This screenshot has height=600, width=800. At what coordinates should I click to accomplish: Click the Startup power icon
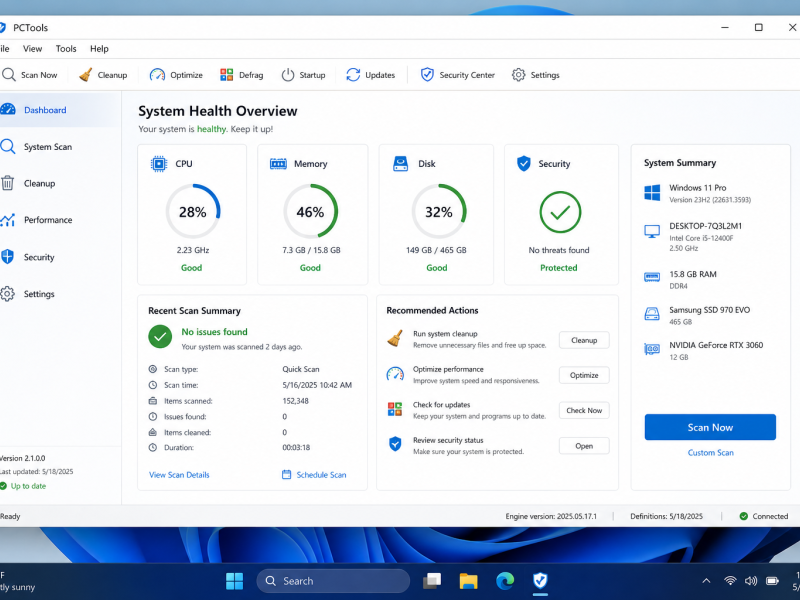[288, 75]
